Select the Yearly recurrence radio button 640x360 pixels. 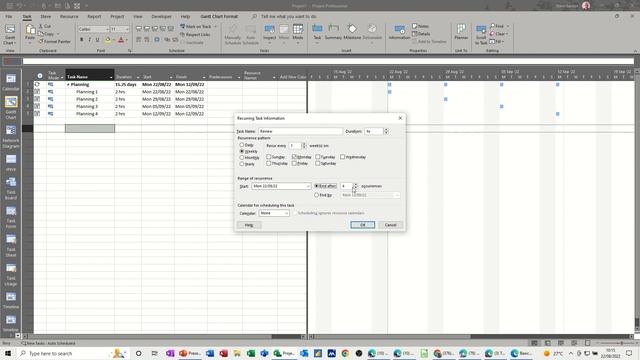pos(242,164)
